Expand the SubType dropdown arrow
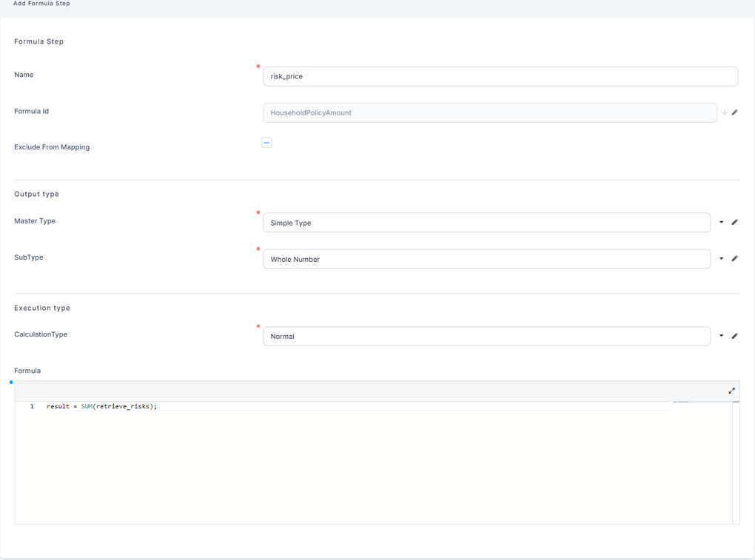This screenshot has height=560, width=755. [721, 259]
